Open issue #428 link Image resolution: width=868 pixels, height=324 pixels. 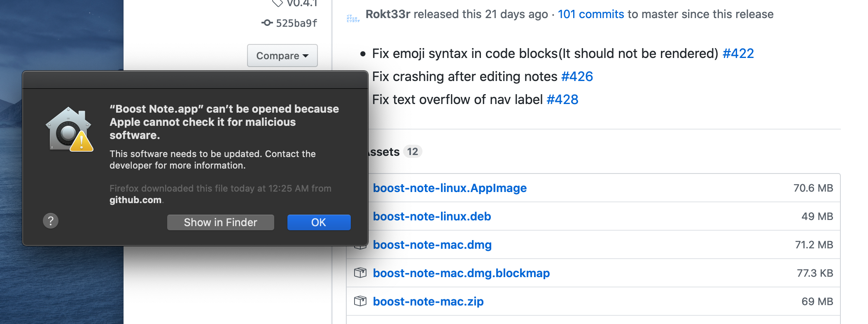[562, 100]
